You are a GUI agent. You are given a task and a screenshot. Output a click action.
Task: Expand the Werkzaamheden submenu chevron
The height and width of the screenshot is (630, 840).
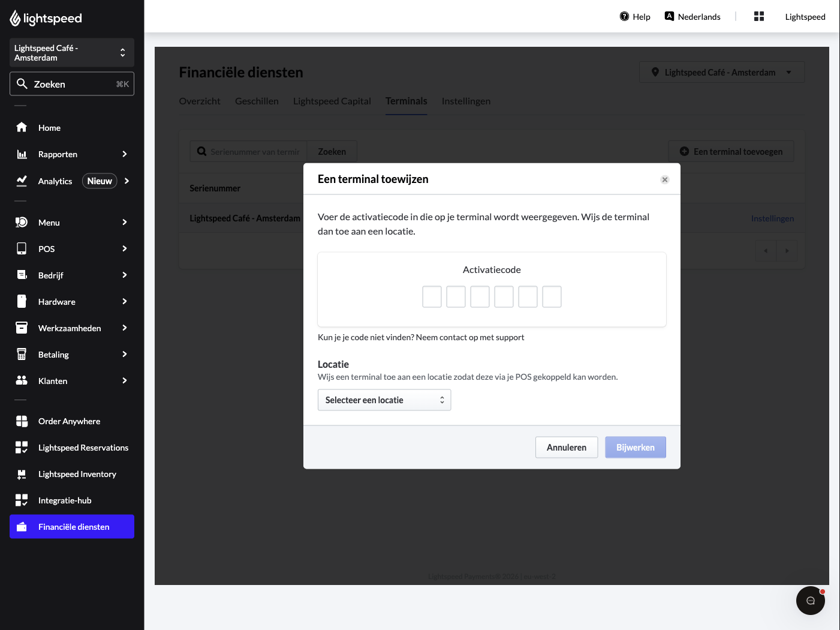(125, 328)
